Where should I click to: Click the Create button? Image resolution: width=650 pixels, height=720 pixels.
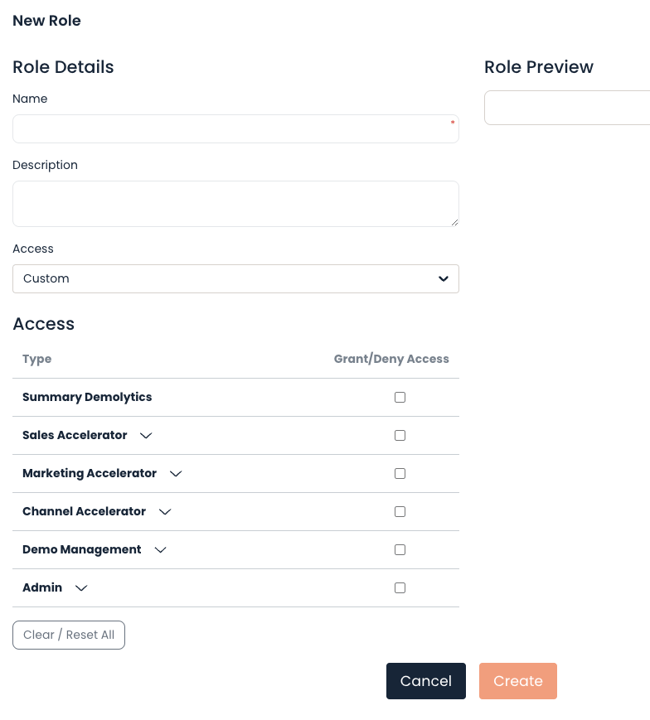click(x=518, y=681)
